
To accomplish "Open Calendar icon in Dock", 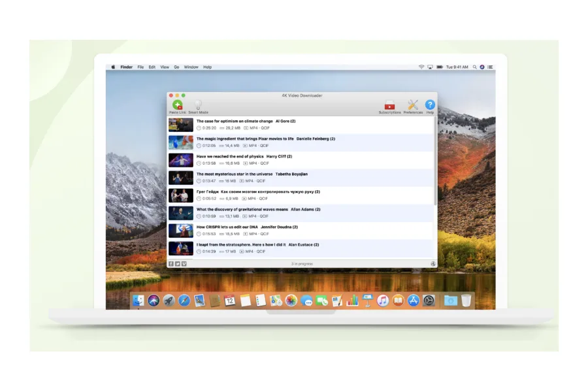I will pos(230,301).
